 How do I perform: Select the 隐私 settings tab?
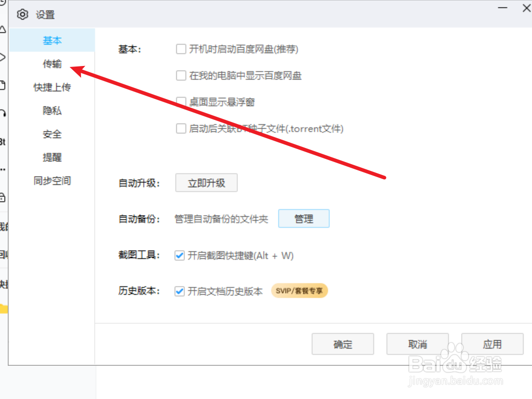52,111
